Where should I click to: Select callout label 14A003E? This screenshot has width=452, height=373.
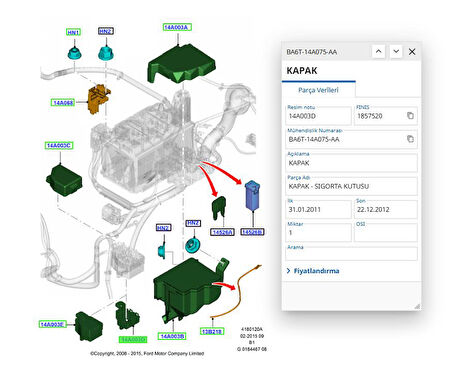tap(52, 324)
